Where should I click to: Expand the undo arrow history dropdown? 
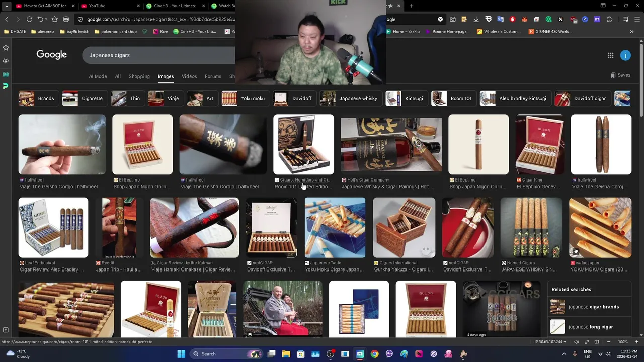[x=46, y=19]
